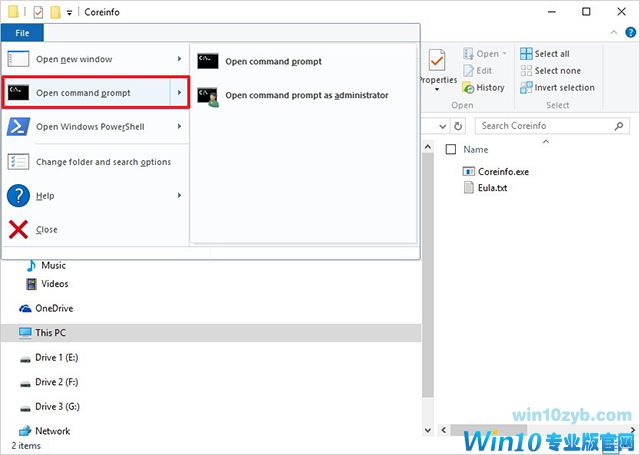Toggle the select-all items checkbox
Screen dimensions: 640x455
[451, 149]
